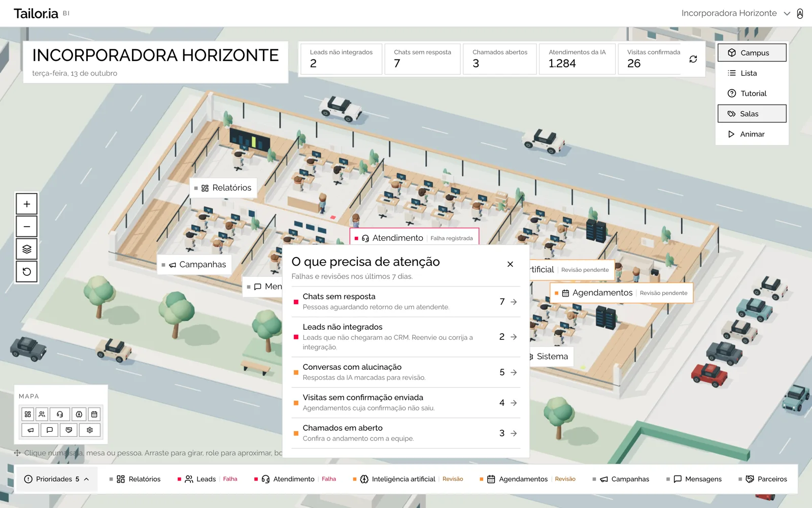Open the Atendimento tab in the bottom bar
The width and height of the screenshot is (812, 508).
click(x=295, y=479)
